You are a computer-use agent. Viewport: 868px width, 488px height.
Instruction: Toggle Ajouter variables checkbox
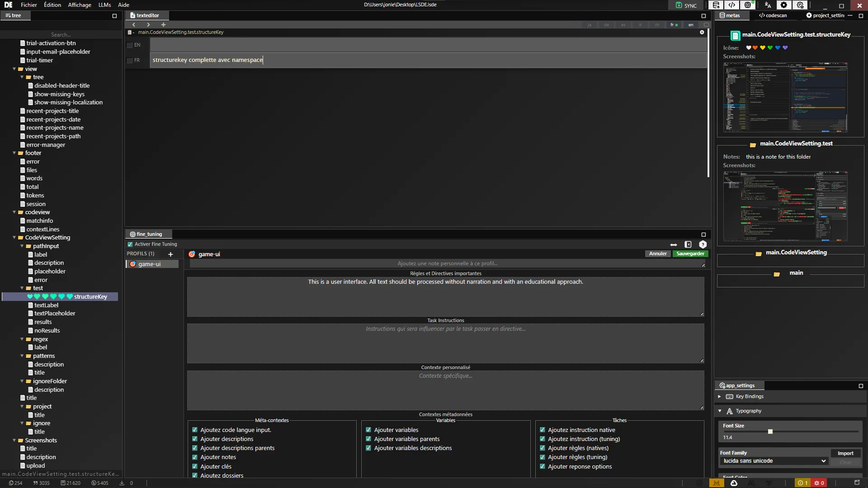tap(368, 430)
